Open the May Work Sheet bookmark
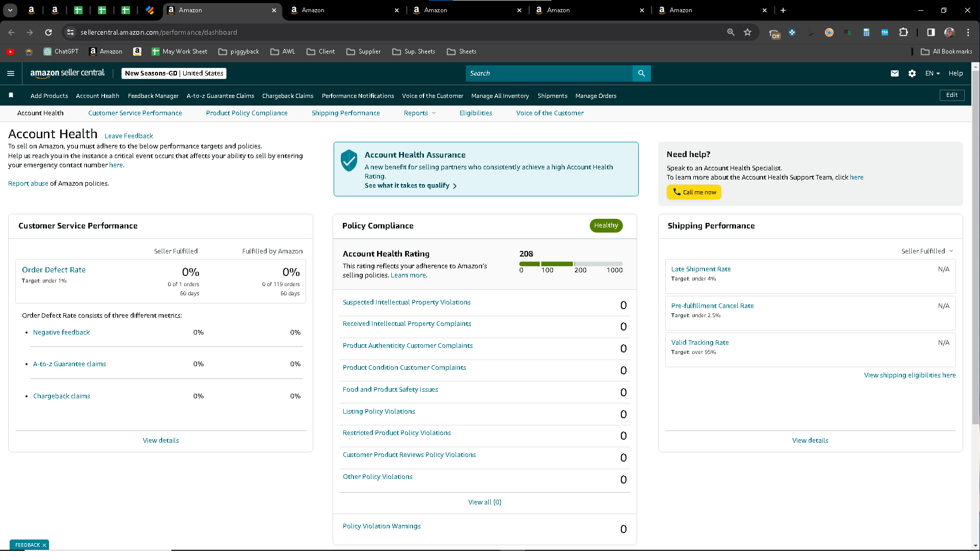 (x=180, y=52)
